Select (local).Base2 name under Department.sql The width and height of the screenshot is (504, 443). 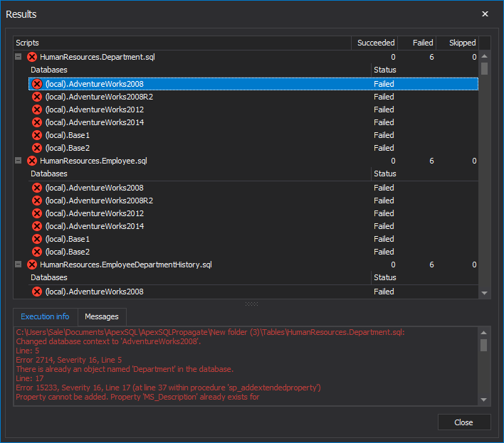point(68,148)
